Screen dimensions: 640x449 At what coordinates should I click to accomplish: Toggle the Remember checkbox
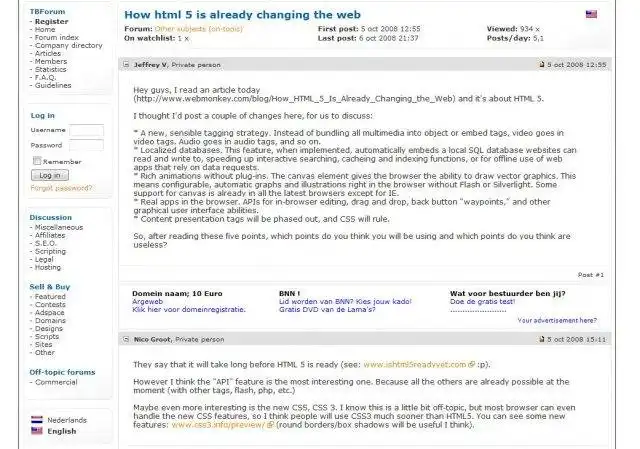(37, 160)
